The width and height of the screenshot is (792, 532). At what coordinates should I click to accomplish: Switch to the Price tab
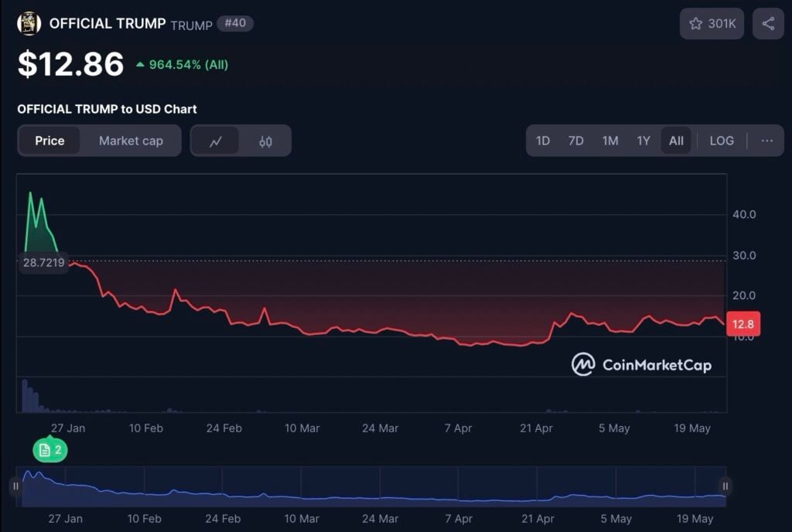[49, 141]
